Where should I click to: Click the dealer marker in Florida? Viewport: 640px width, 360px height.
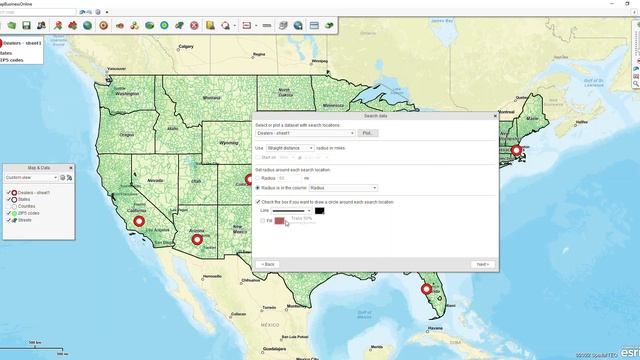pyautogui.click(x=427, y=289)
